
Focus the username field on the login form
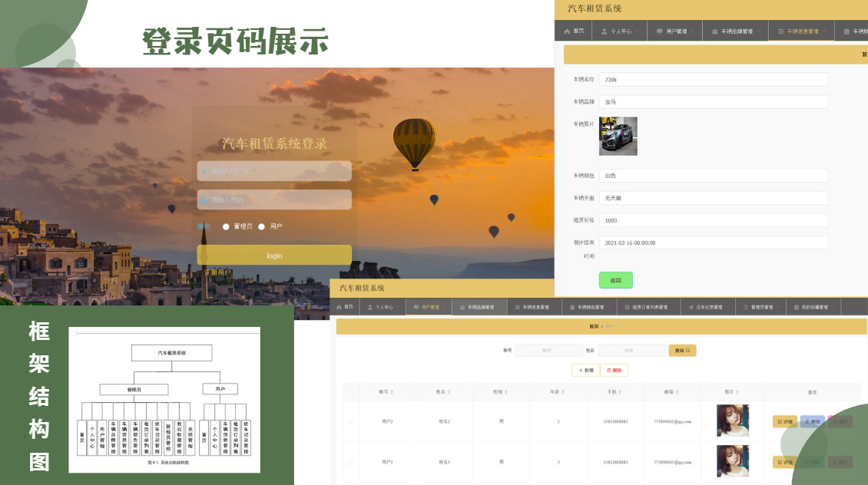pyautogui.click(x=274, y=171)
